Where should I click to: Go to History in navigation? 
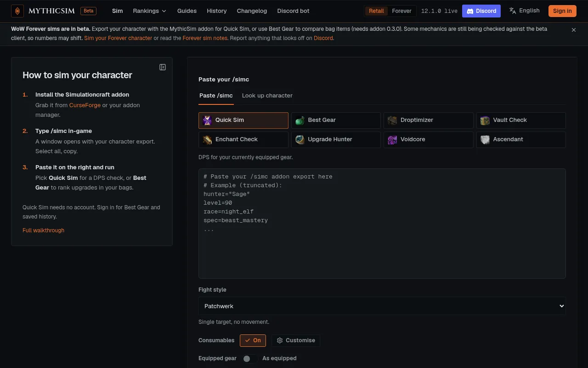217,11
